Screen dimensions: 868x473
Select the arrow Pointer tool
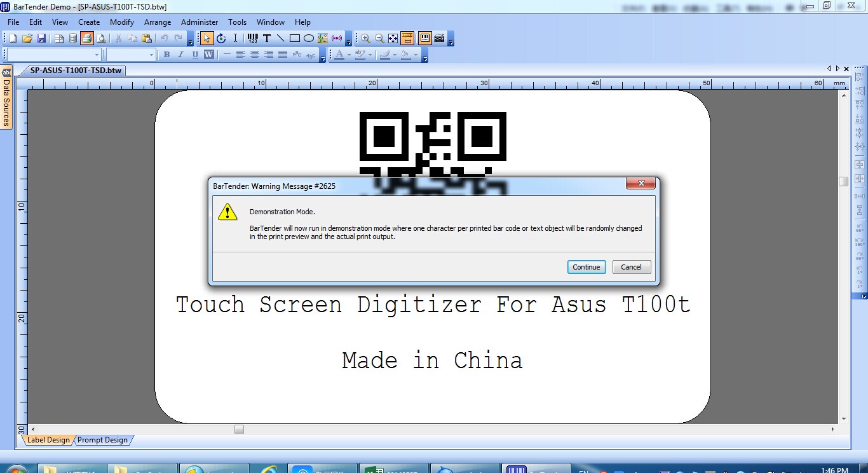[x=207, y=39]
